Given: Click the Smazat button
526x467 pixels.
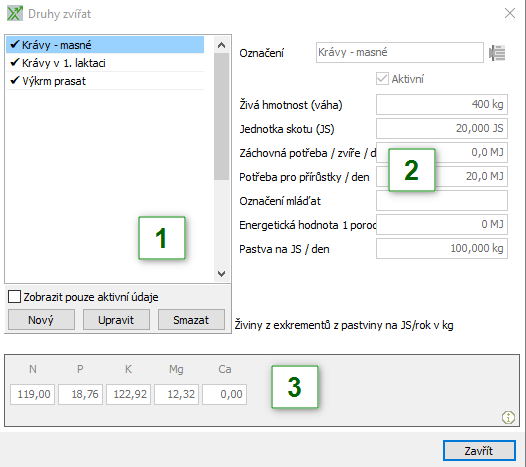Looking at the screenshot, I should coord(191,320).
